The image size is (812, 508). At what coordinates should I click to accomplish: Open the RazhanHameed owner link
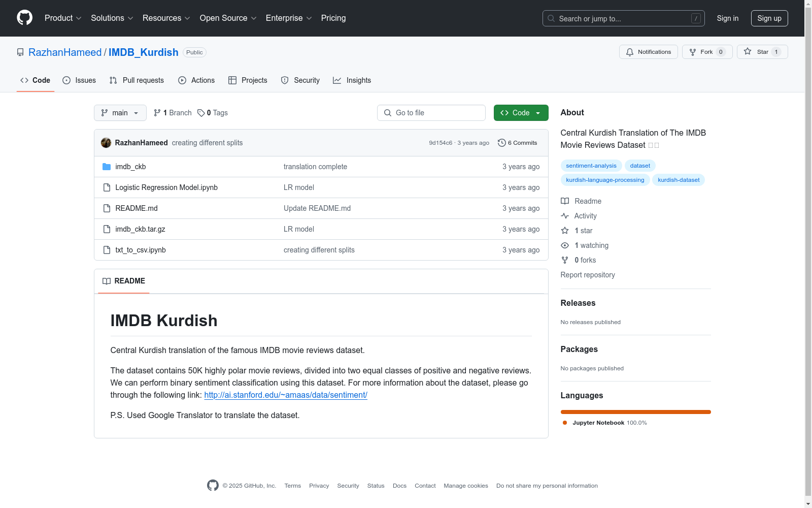point(65,52)
